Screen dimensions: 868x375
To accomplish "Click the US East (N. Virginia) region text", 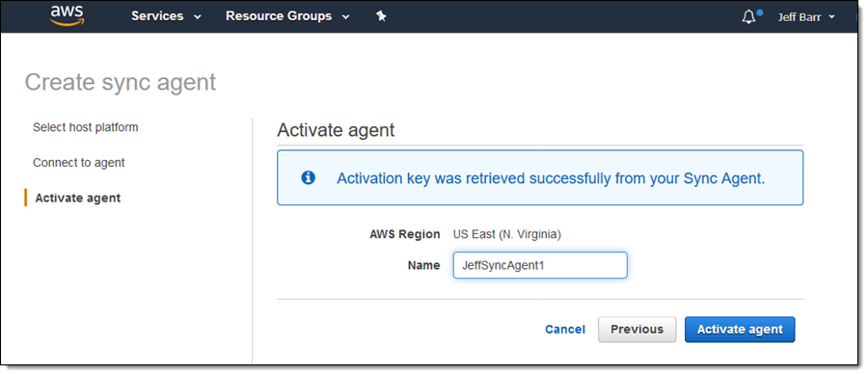I will click(507, 234).
